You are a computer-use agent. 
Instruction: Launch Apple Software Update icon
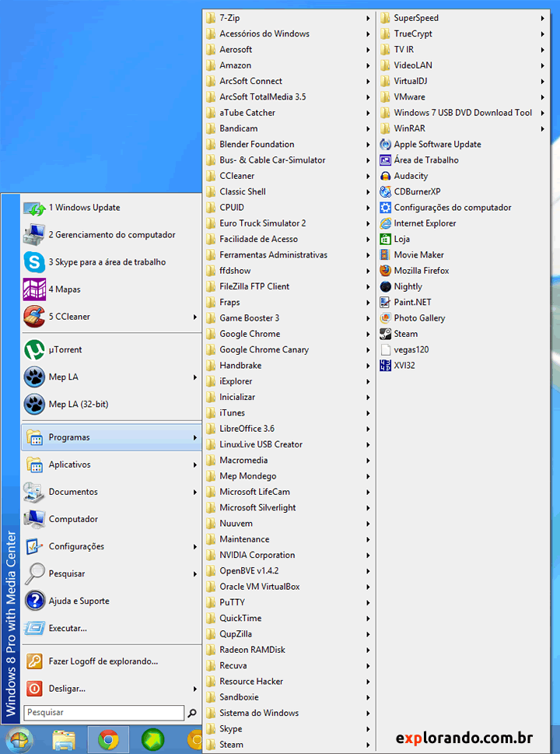point(386,144)
